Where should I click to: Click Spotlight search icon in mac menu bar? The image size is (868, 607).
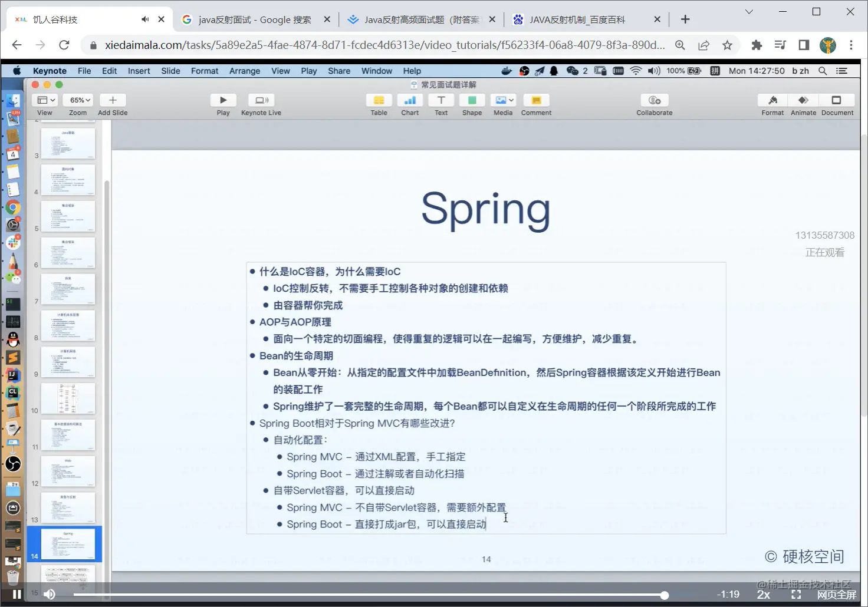pos(823,71)
